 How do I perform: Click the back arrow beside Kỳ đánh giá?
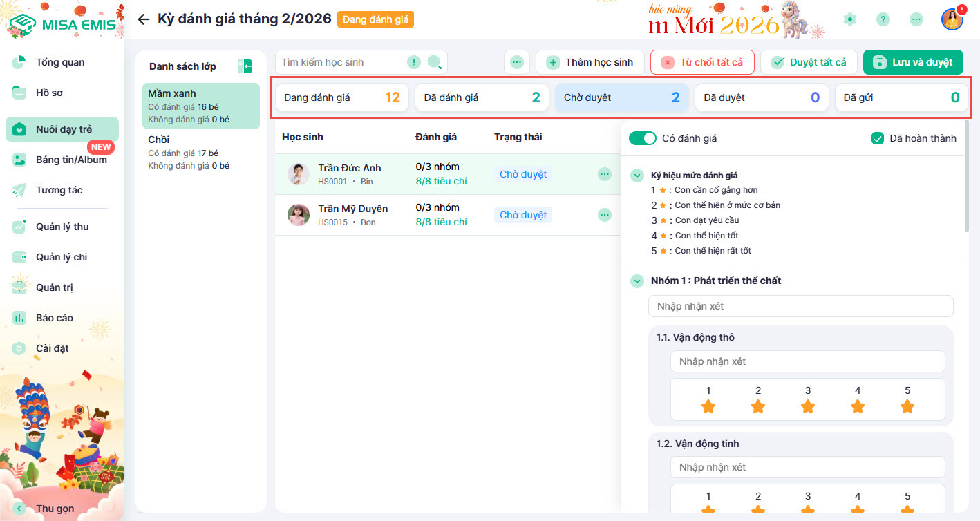click(144, 19)
